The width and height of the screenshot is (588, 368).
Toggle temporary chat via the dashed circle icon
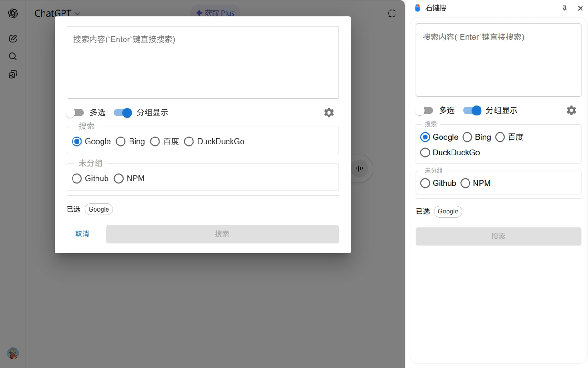click(392, 13)
